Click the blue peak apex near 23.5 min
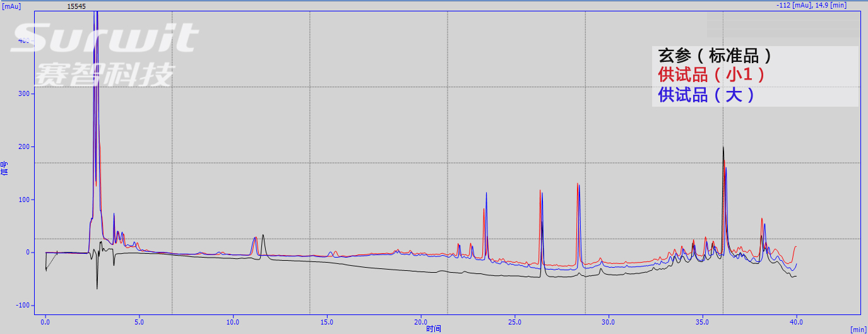Screen dimensions: 868x334 pos(486,194)
